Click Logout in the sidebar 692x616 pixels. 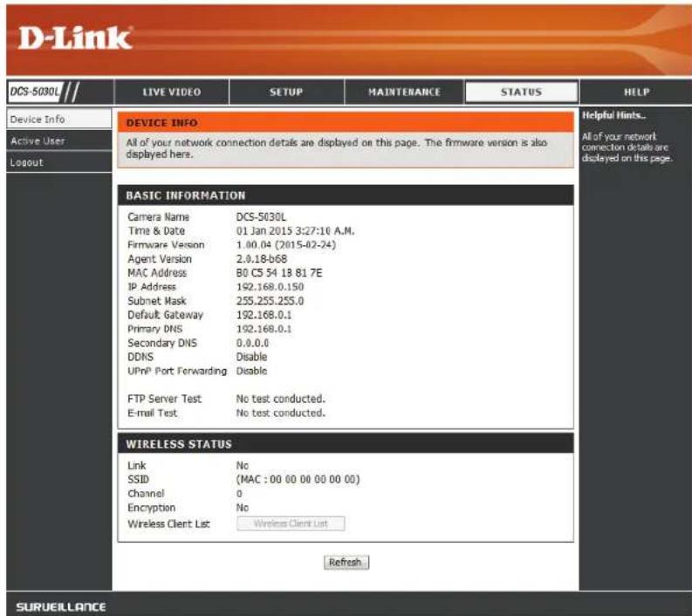[x=58, y=162]
